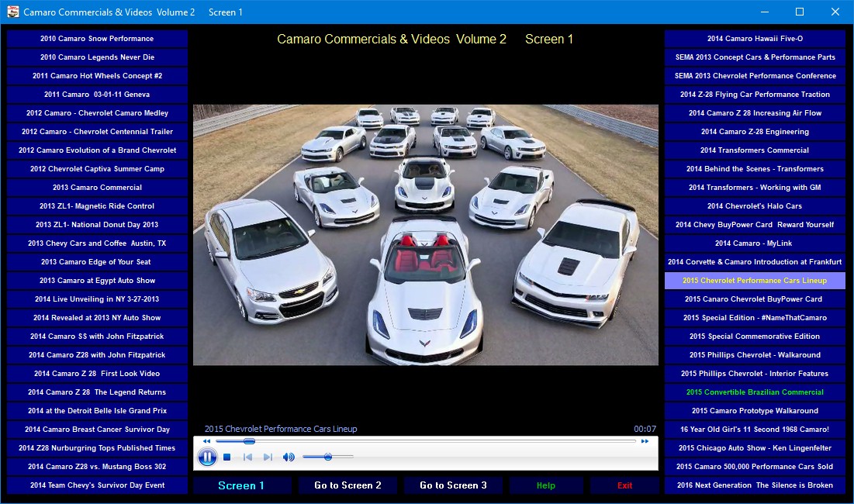Open 16 Year Old Girl's 1968 Camaro video
This screenshot has width=854, height=504.
pos(755,430)
